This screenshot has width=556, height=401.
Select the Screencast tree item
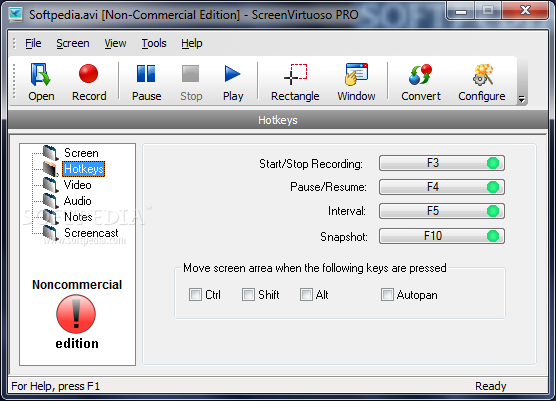coord(91,233)
